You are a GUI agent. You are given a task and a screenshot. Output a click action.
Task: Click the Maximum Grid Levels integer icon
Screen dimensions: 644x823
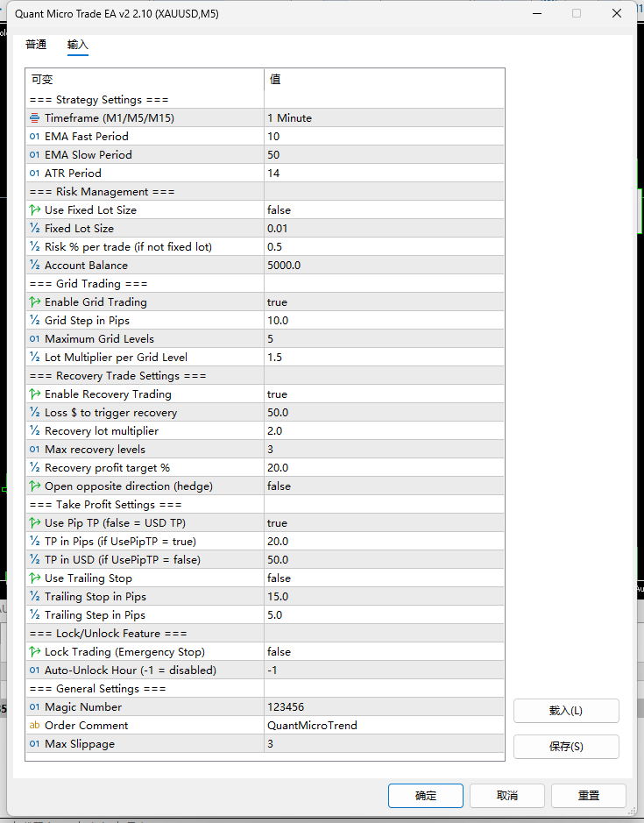35,339
